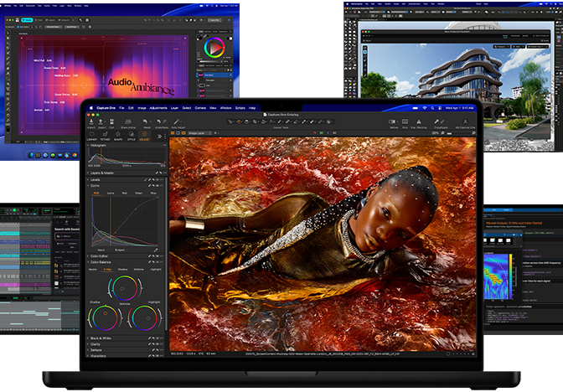Click the Auto Adjust wand icon

(176, 121)
